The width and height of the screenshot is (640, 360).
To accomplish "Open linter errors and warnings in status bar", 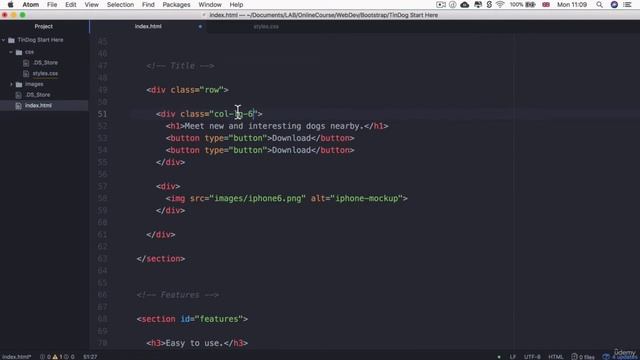I will click(57, 357).
